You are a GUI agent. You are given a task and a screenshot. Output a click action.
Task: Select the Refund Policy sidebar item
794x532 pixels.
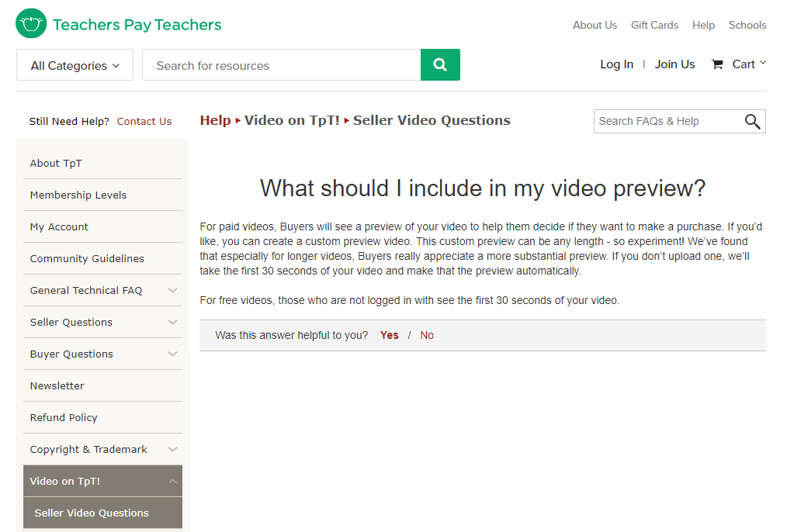coord(63,417)
